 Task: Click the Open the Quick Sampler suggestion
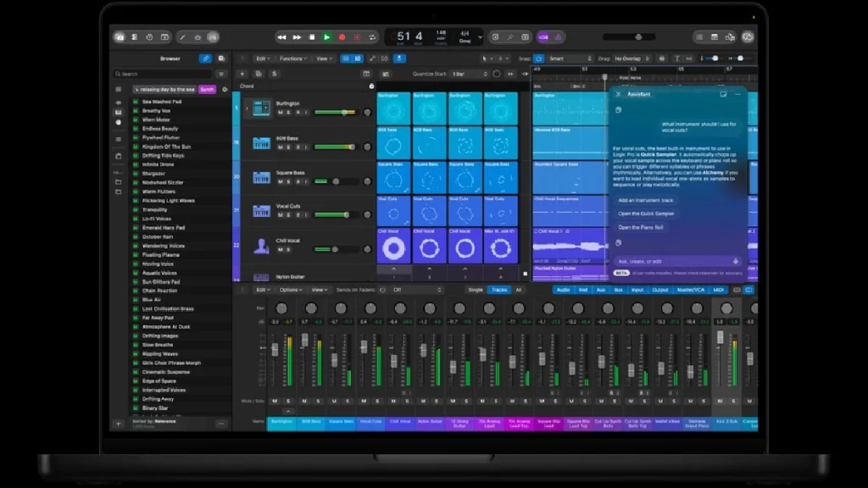646,213
